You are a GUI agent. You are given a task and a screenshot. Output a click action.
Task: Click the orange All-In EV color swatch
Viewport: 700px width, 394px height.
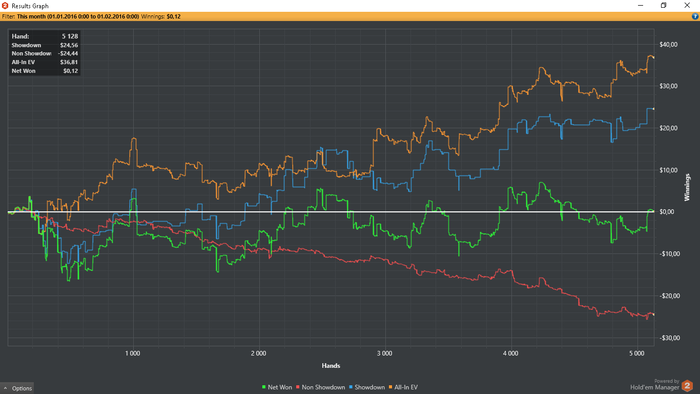(x=391, y=387)
